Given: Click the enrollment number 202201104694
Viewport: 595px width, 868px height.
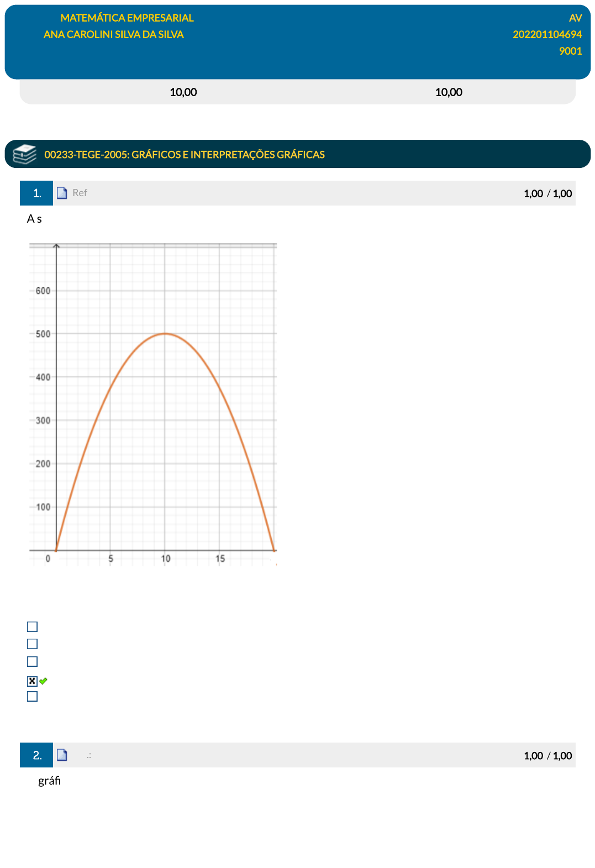Looking at the screenshot, I should (547, 34).
